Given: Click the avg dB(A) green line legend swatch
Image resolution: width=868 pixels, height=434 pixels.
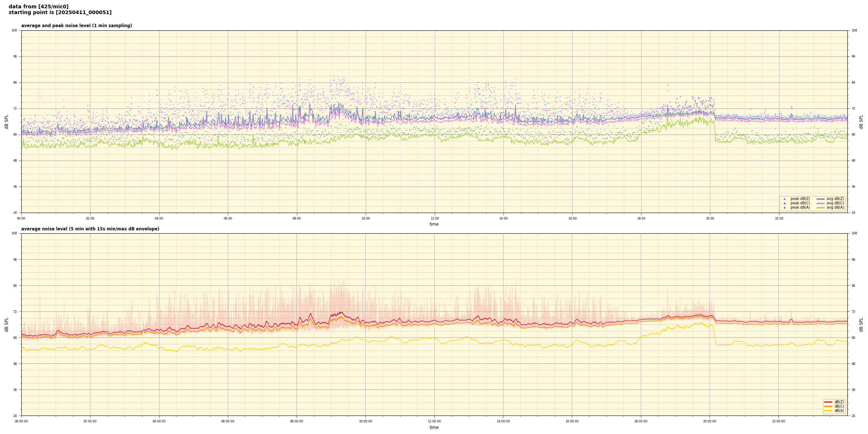Looking at the screenshot, I should (x=821, y=208).
